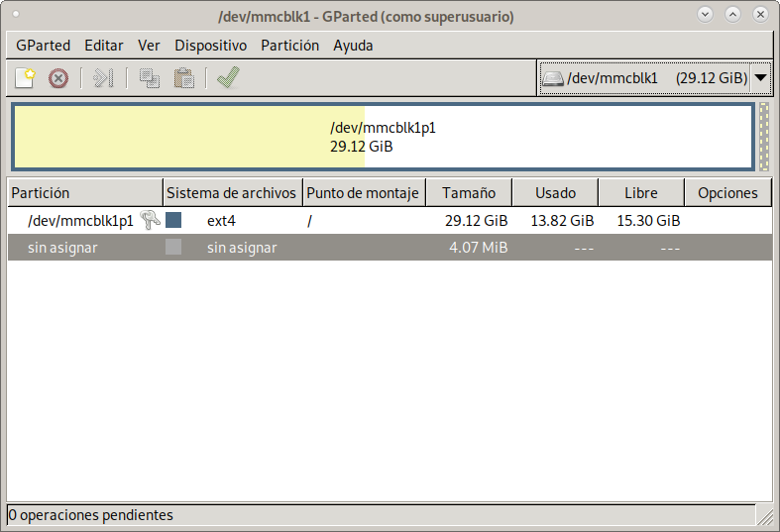Click the Sistema de archivos column header
The height and width of the screenshot is (532, 780).
click(233, 193)
